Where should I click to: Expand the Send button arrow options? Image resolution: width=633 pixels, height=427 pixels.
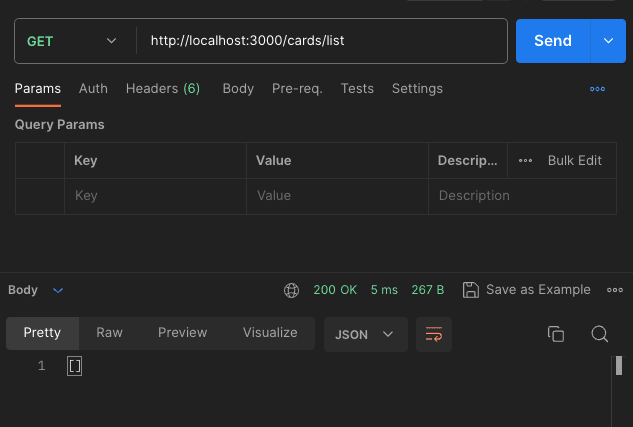608,41
